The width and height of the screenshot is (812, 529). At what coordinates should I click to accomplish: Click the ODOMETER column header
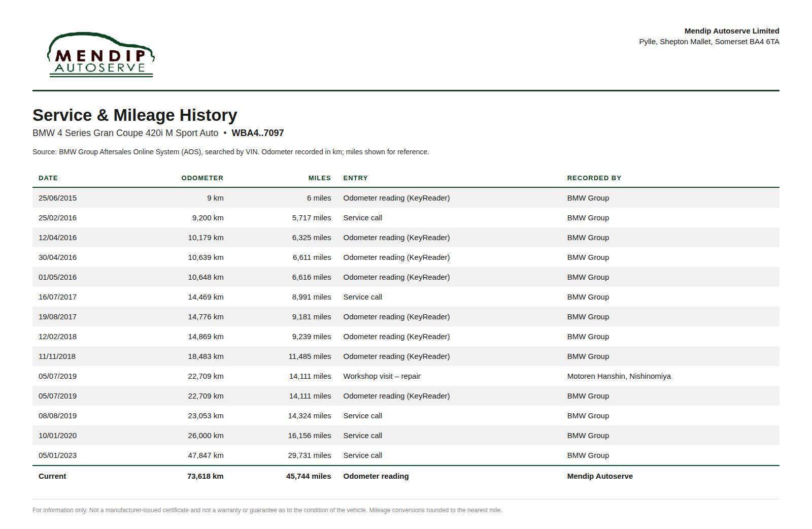202,178
